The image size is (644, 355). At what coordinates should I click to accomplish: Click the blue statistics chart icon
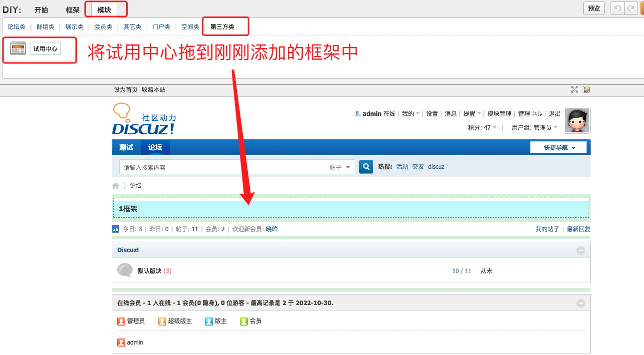[116, 229]
